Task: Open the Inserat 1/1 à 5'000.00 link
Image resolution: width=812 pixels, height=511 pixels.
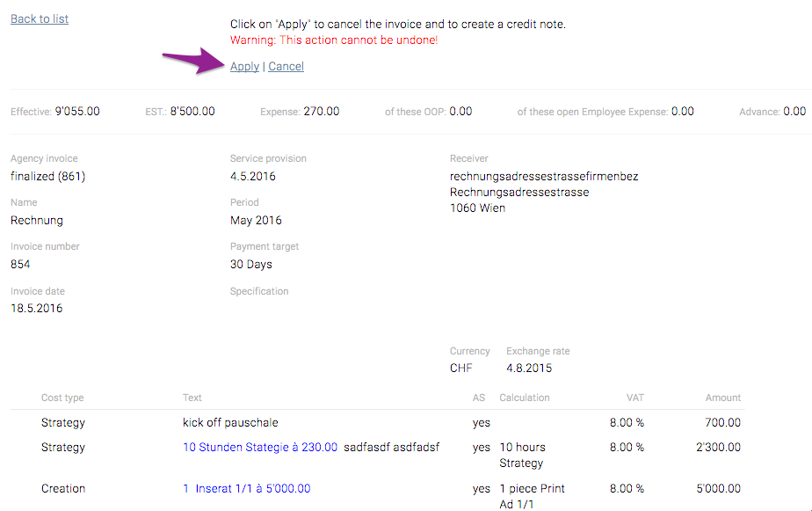Action: (x=253, y=489)
